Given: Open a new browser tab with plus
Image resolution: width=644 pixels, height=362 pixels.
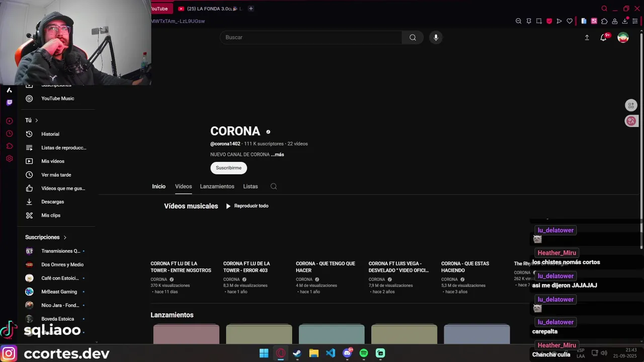Looking at the screenshot, I should [251, 9].
